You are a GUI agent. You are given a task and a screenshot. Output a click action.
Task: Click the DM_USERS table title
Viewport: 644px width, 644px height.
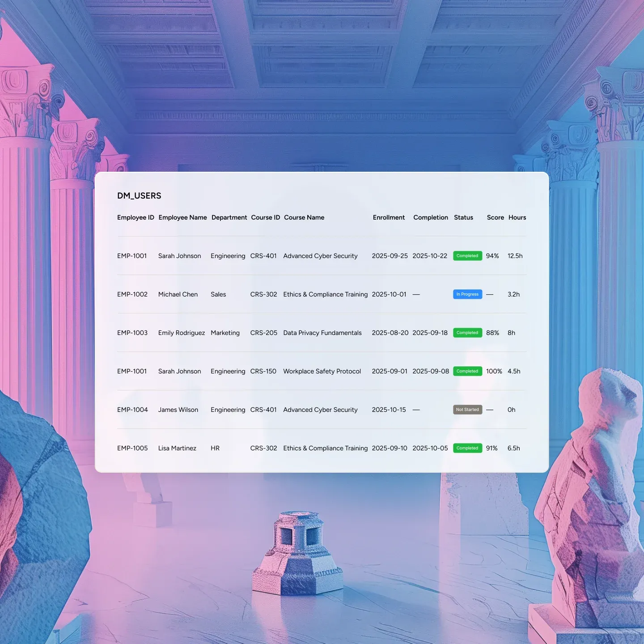pyautogui.click(x=139, y=196)
